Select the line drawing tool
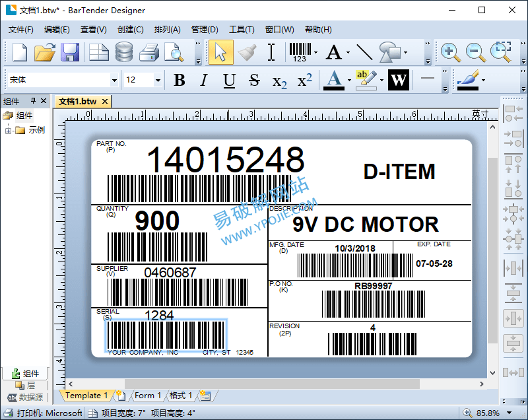Screen dimensions: 528x420 [x=365, y=52]
